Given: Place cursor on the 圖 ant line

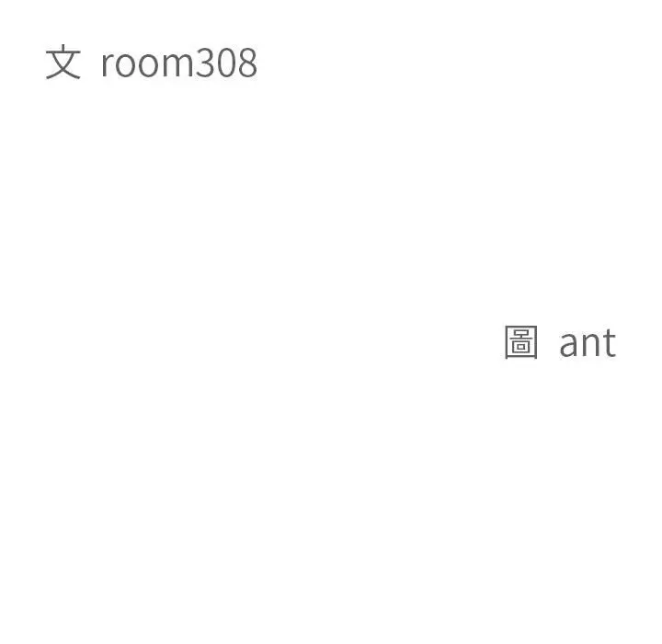Looking at the screenshot, I should click(561, 342).
